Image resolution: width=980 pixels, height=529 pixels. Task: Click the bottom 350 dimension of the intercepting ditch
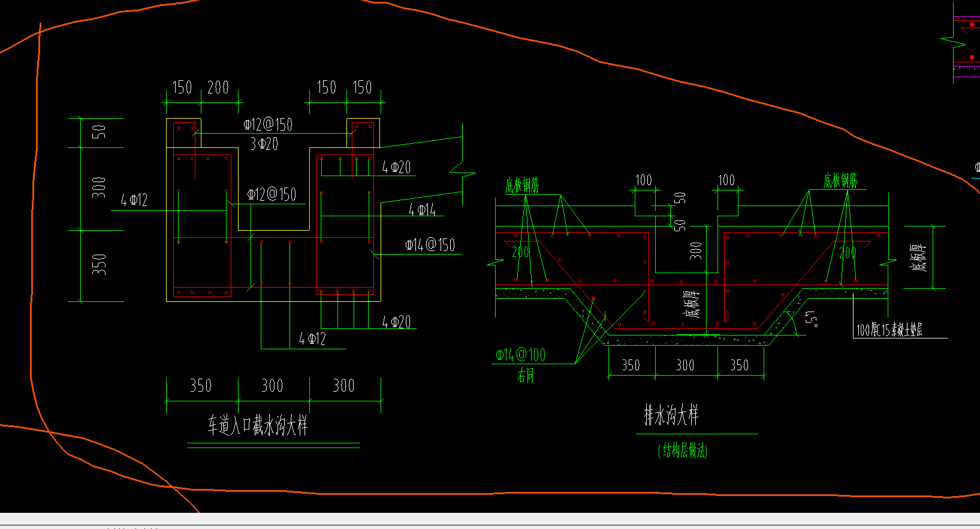(201, 385)
